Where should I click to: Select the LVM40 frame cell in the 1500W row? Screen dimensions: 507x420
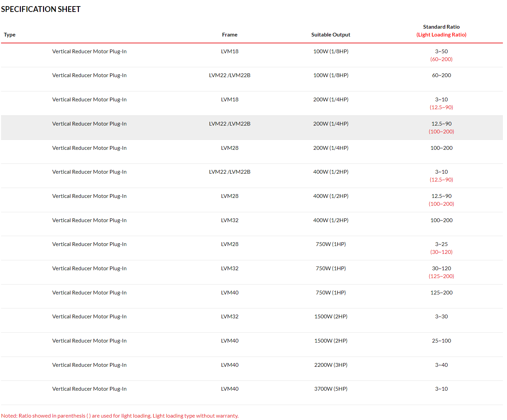(x=230, y=341)
